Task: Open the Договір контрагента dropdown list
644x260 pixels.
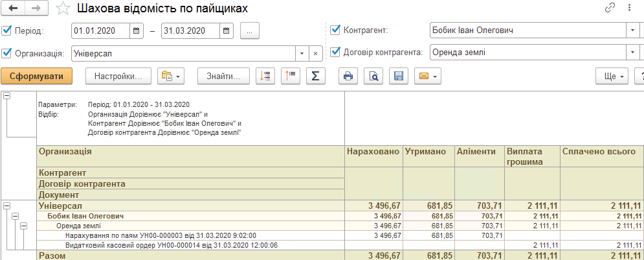Action: (632, 53)
